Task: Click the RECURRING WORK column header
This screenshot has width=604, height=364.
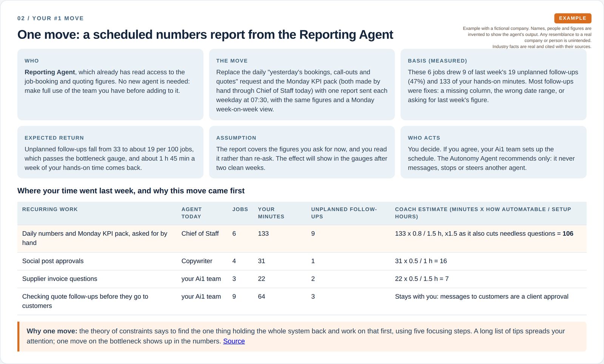Action: click(50, 209)
